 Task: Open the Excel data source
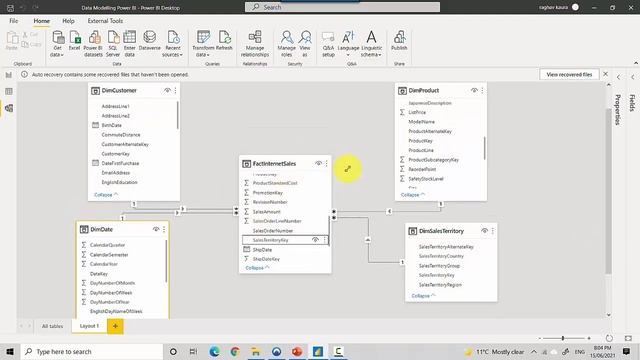click(74, 42)
